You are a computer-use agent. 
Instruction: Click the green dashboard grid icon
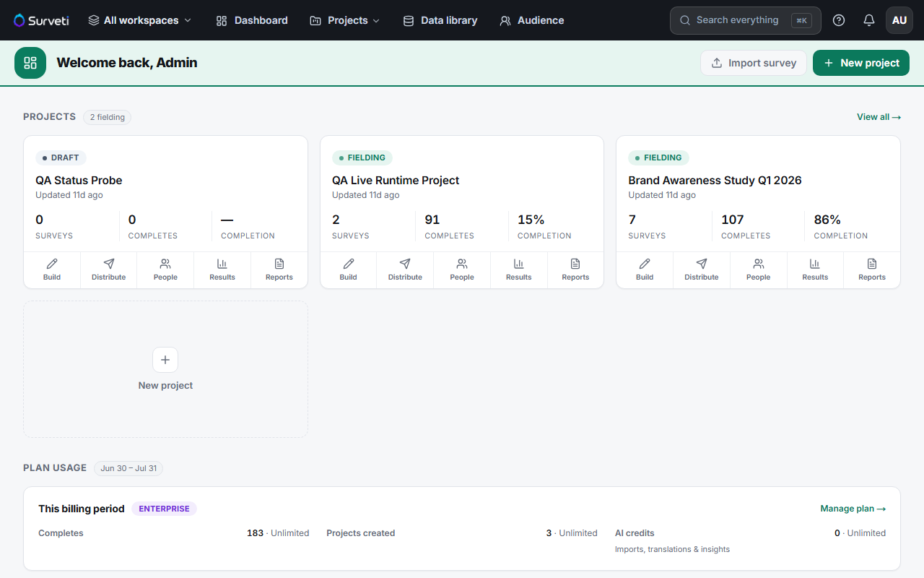coord(30,63)
